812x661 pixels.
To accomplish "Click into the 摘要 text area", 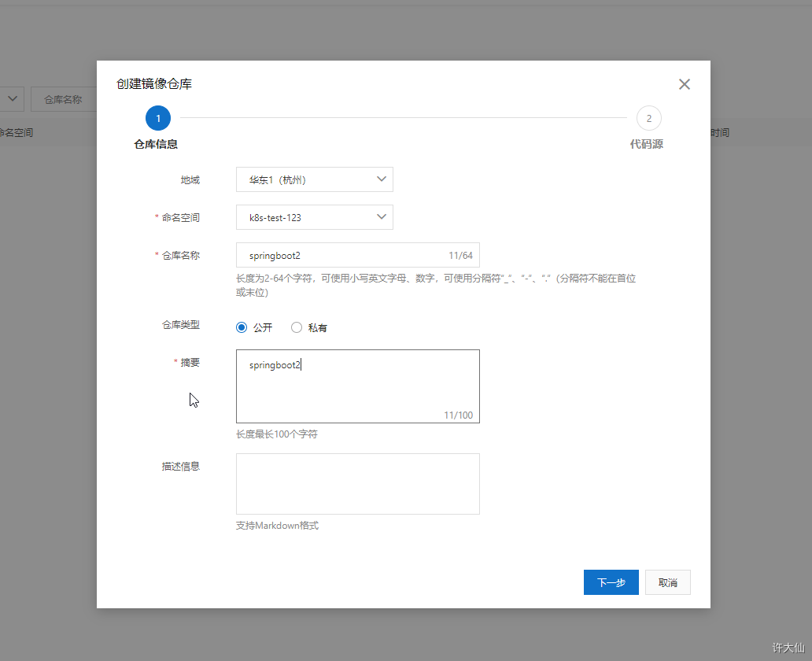I will (x=358, y=386).
